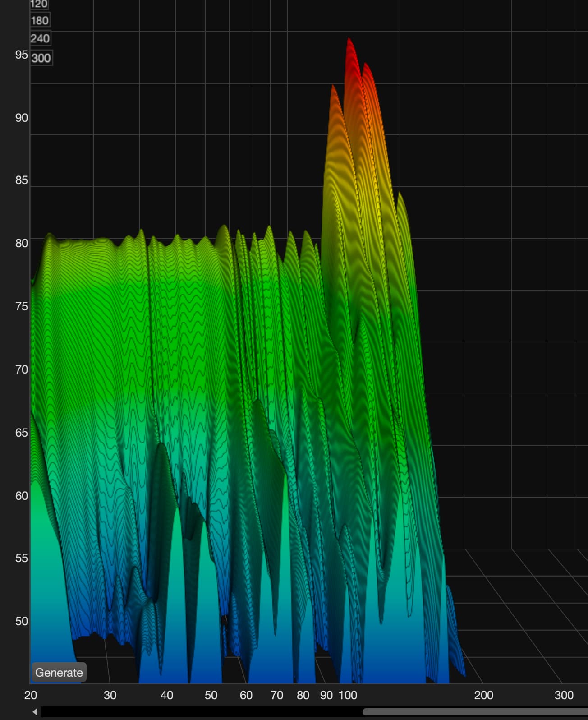Screen dimensions: 588x720
Task: Click the horizontal scrollbar thumb
Action: tap(474, 712)
